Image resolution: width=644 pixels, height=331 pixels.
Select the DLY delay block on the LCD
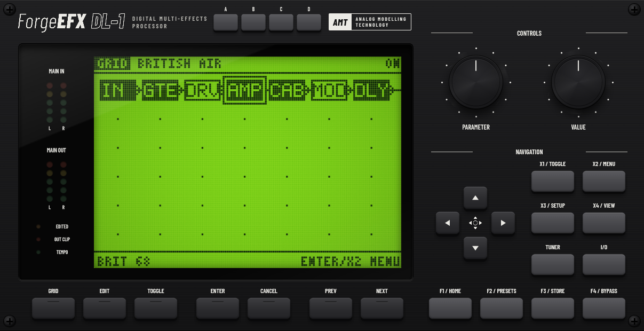click(371, 91)
